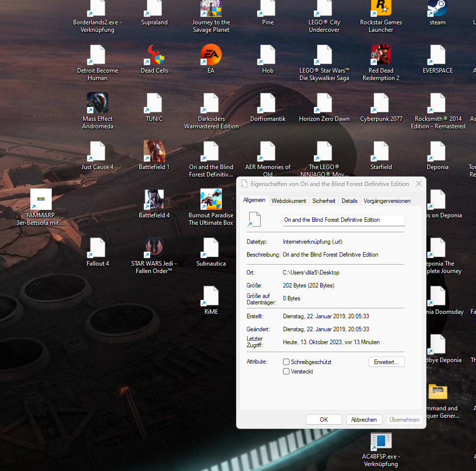Open the Sicherheit tab
Viewport: 476px width, 471px height.
coord(324,201)
